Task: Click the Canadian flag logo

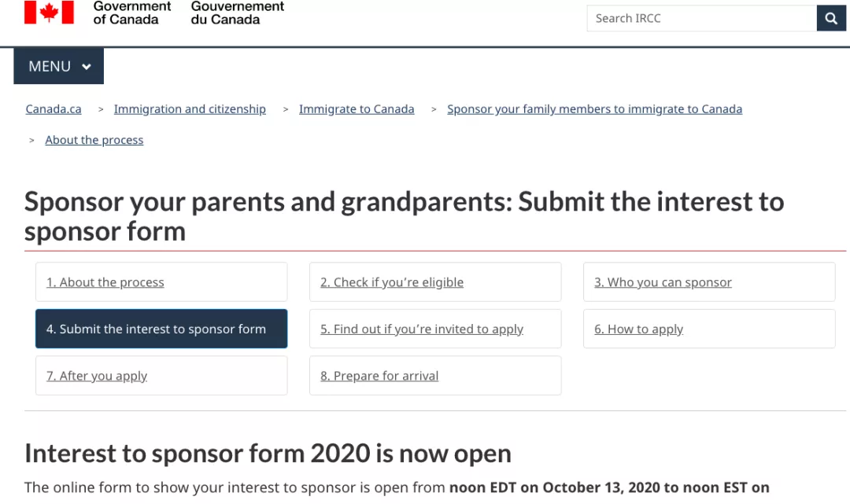Action: [49, 12]
